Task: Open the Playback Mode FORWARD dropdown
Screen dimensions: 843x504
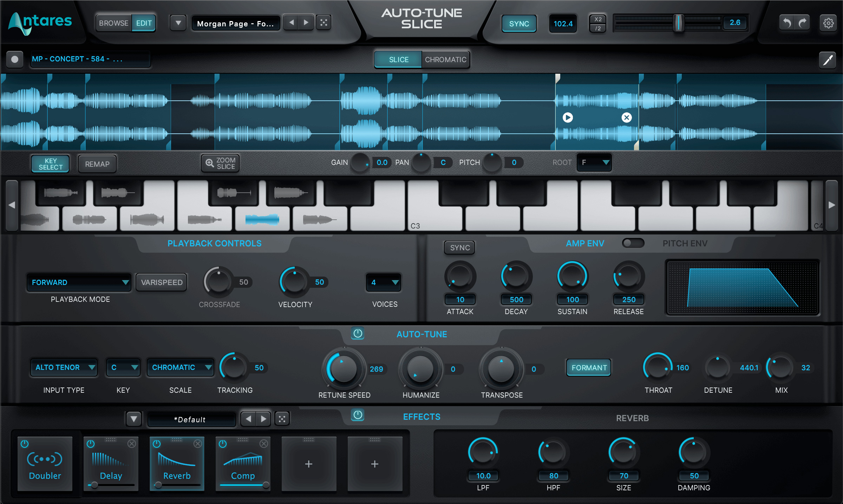Action: pos(79,282)
